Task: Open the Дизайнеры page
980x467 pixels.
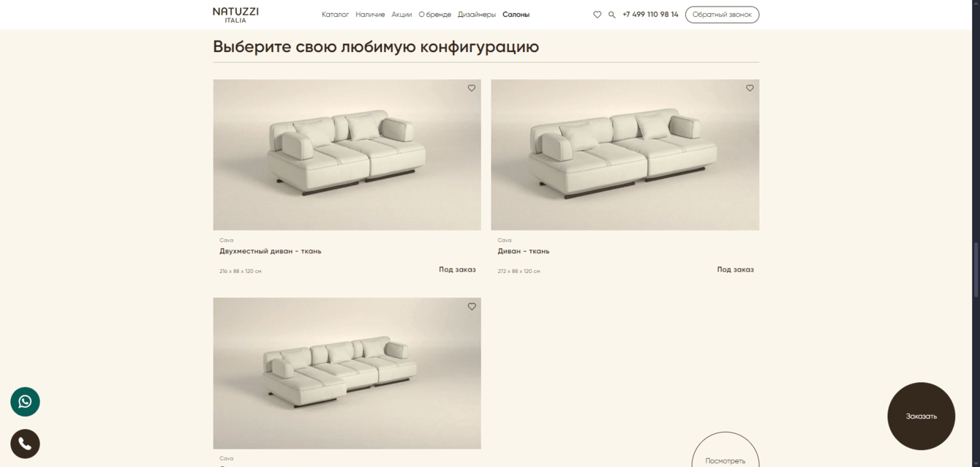Action: tap(477, 15)
